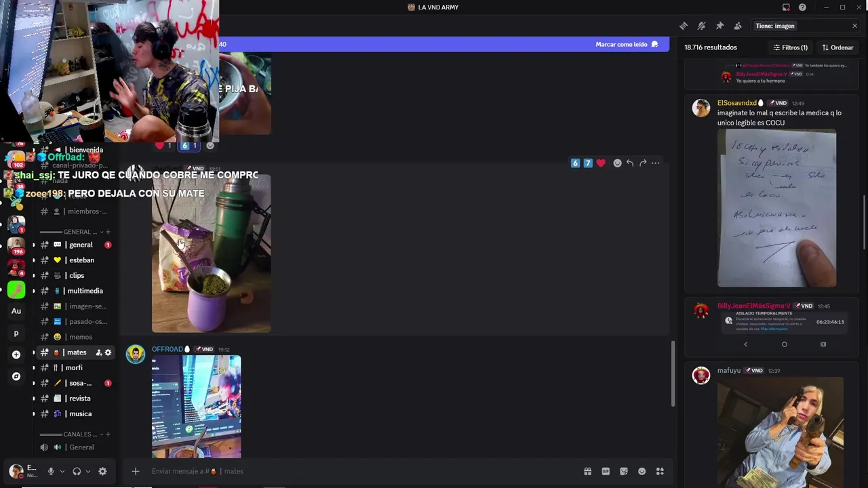Viewport: 868px width, 488px height.
Task: Click OFFROAD's avatar
Action: pyautogui.click(x=136, y=354)
